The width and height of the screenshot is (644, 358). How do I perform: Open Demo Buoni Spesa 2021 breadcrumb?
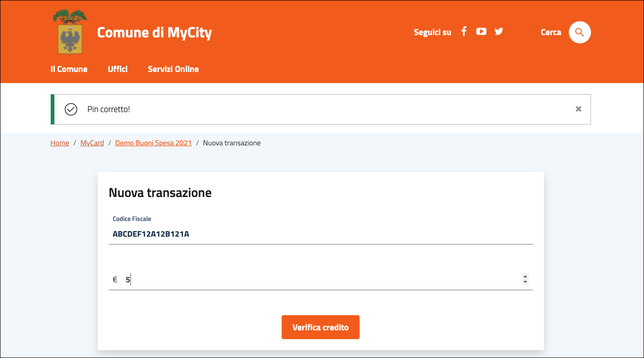click(x=153, y=143)
